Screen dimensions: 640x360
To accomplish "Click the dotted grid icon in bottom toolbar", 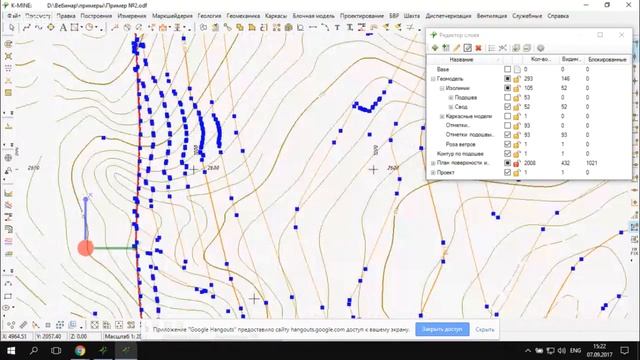I will click(x=60, y=325).
